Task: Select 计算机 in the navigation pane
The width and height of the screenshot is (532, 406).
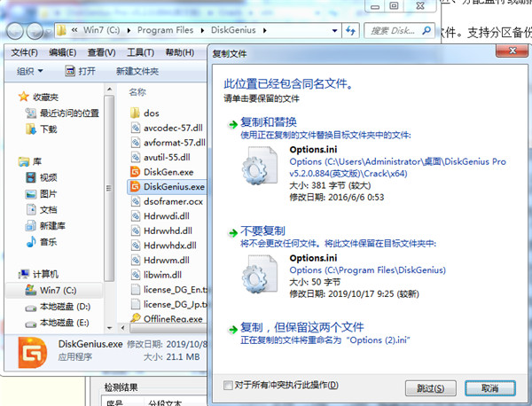Action: (x=38, y=274)
